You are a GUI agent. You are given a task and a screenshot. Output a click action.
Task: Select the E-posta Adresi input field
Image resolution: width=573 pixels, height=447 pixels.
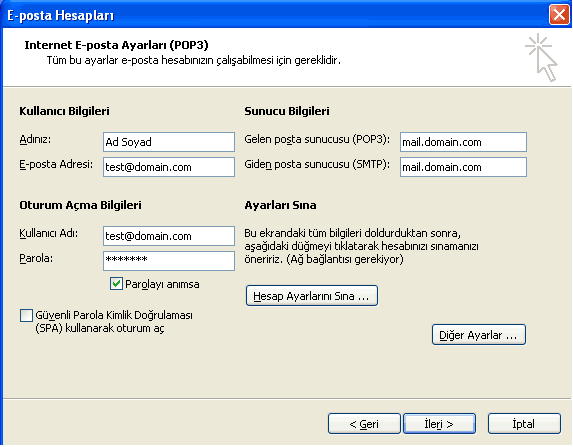coord(169,167)
